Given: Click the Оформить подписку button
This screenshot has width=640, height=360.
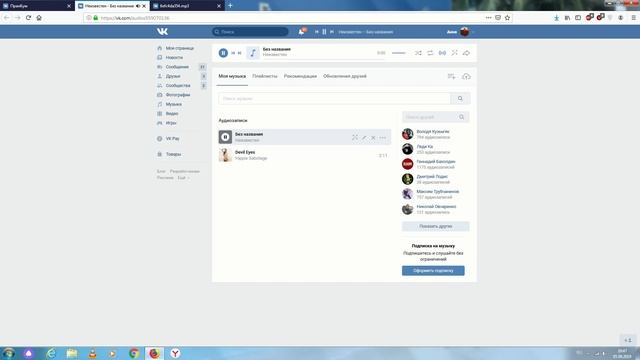Looking at the screenshot, I should (x=433, y=271).
